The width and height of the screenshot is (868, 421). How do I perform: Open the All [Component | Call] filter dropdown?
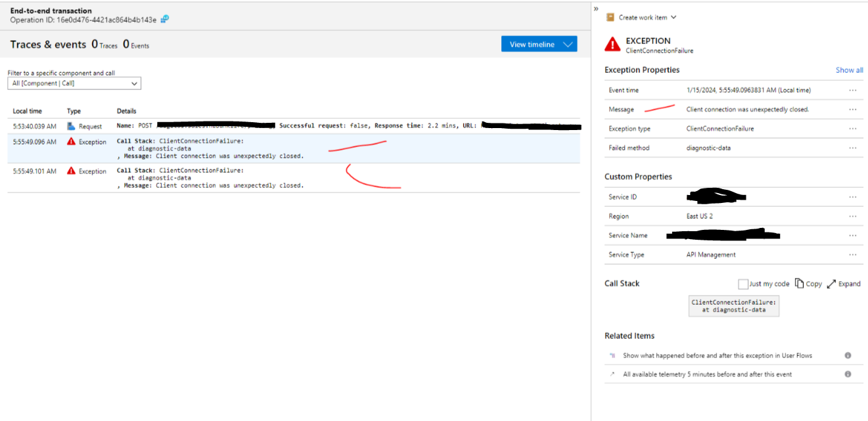(x=133, y=83)
